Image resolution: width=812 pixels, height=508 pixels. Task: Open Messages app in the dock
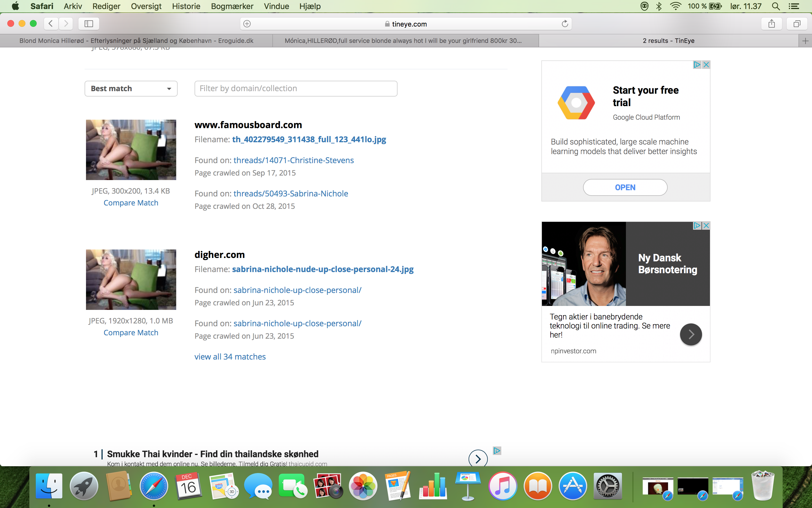(x=258, y=486)
